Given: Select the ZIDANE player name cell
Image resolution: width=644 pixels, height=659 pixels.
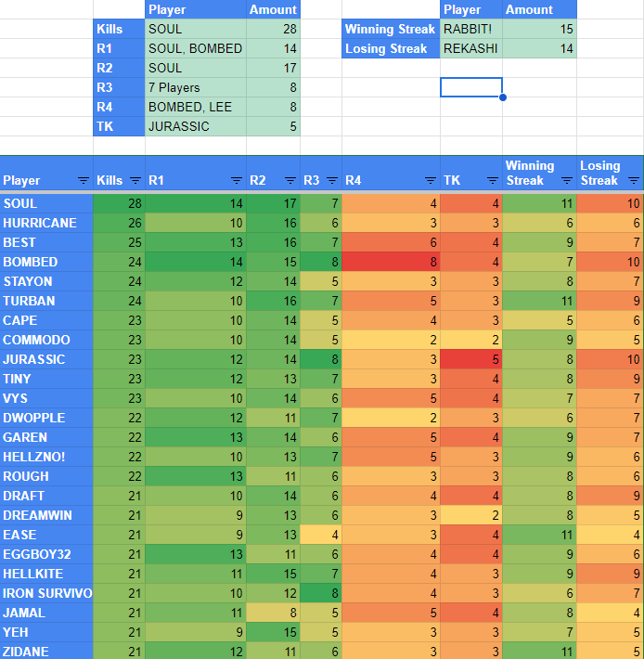Looking at the screenshot, I should [46, 652].
